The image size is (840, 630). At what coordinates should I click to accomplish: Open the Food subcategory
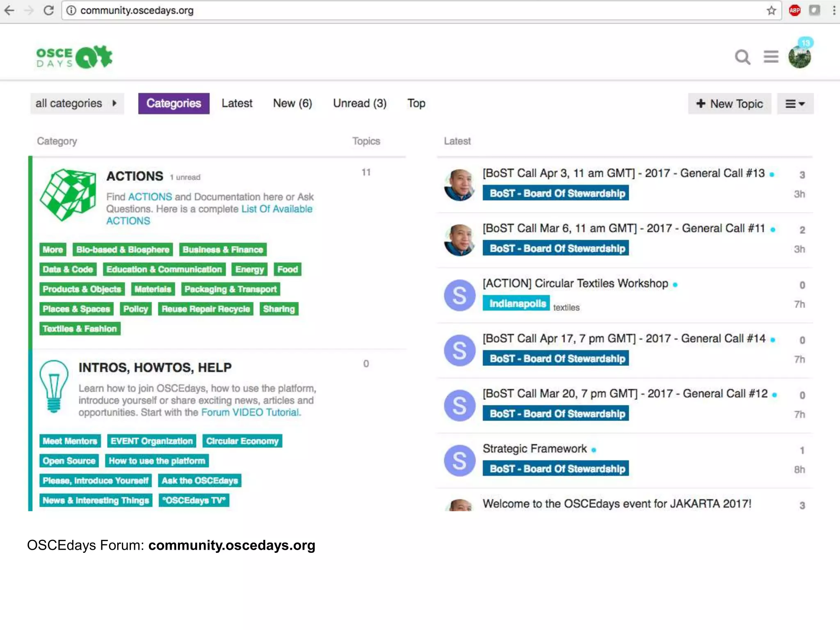coord(288,269)
